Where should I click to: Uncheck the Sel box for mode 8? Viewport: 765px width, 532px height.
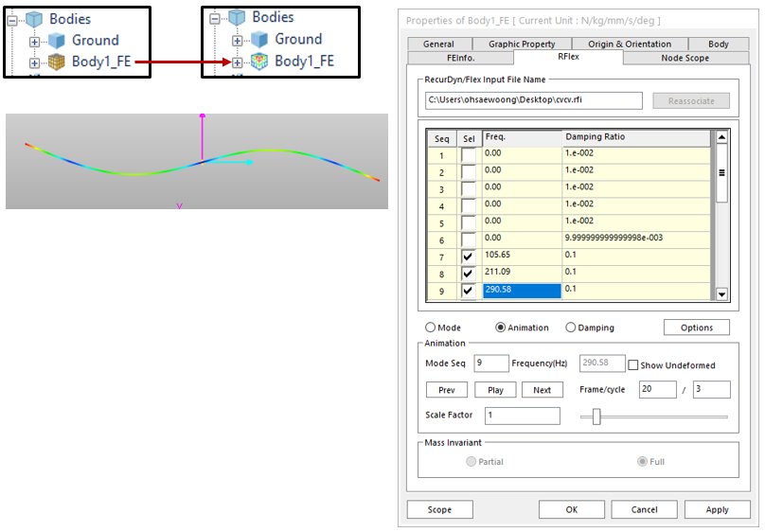(469, 274)
